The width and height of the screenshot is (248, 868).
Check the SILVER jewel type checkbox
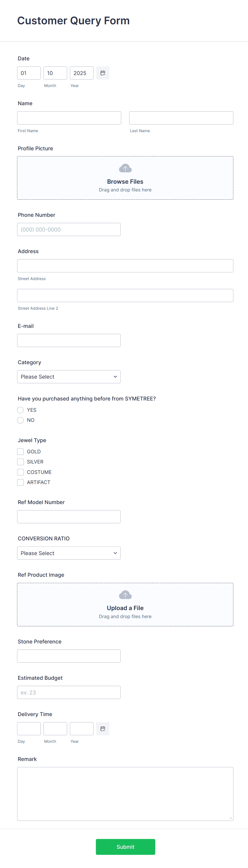click(x=20, y=462)
